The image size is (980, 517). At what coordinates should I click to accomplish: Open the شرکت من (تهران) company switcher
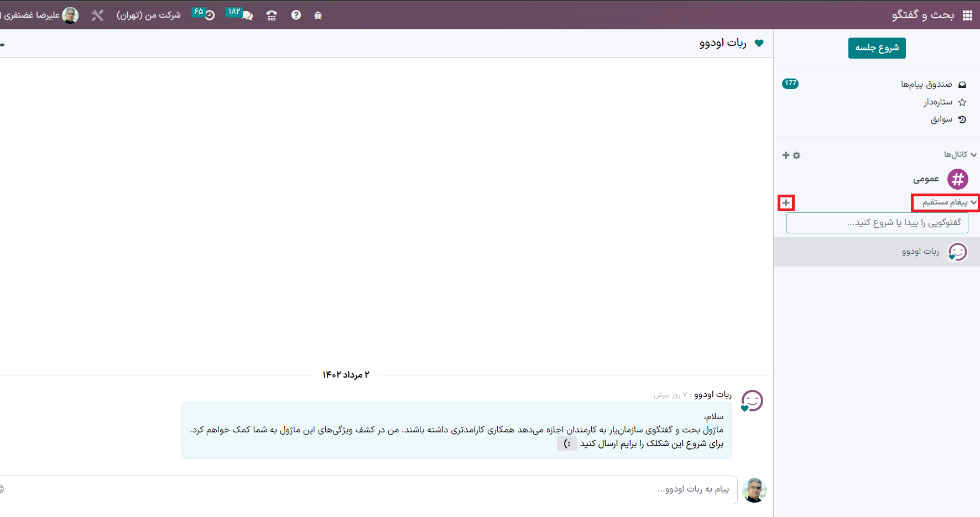[x=148, y=15]
